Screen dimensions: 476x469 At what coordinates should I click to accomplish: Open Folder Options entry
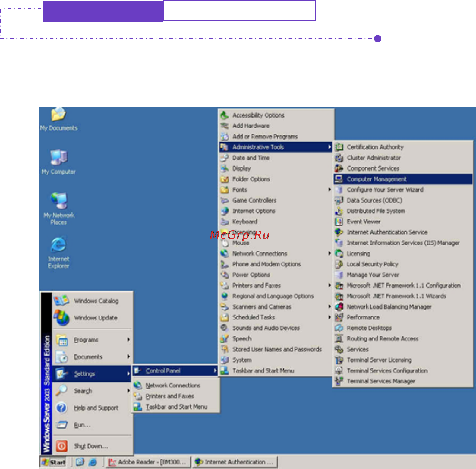pyautogui.click(x=276, y=179)
